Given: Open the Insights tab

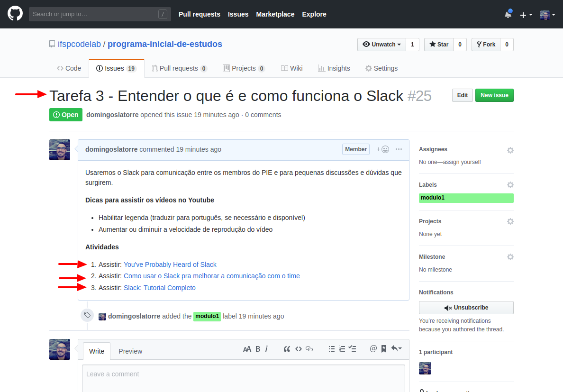Looking at the screenshot, I should coord(334,68).
